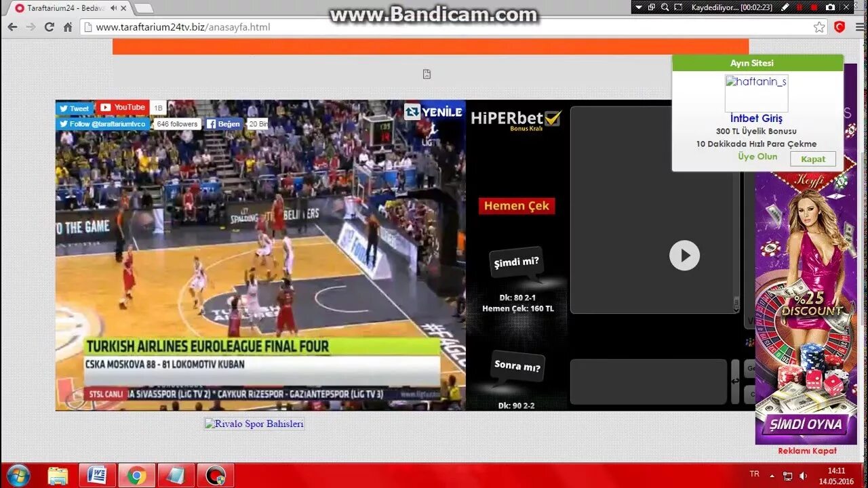The height and width of the screenshot is (488, 868).
Task: Open the Bandicam dropdown arrow menu
Action: [x=638, y=7]
